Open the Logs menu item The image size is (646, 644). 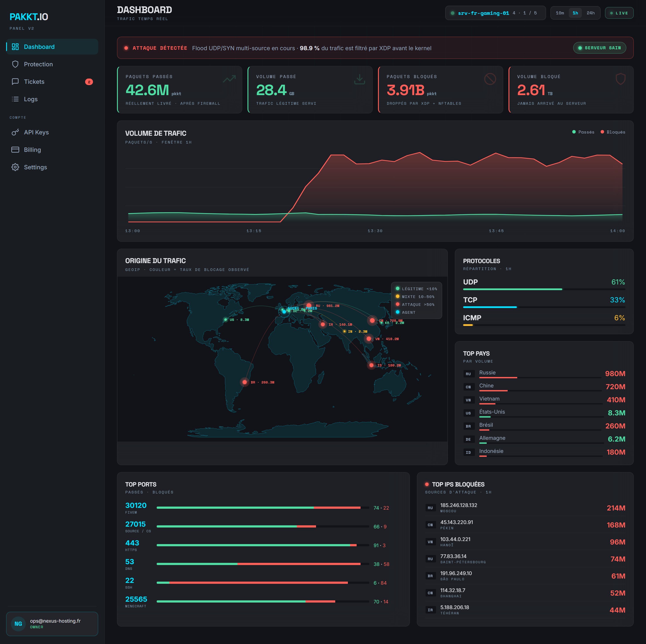tap(52, 99)
